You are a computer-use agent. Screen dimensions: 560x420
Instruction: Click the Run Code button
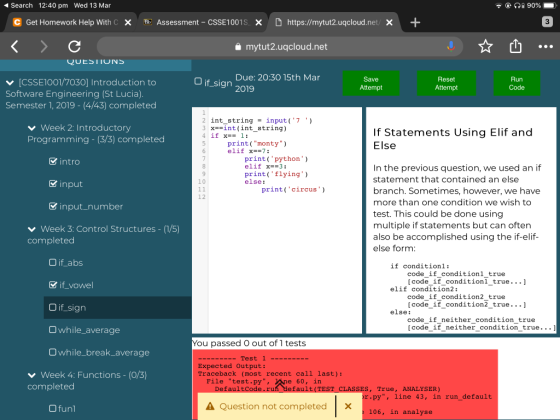click(516, 83)
